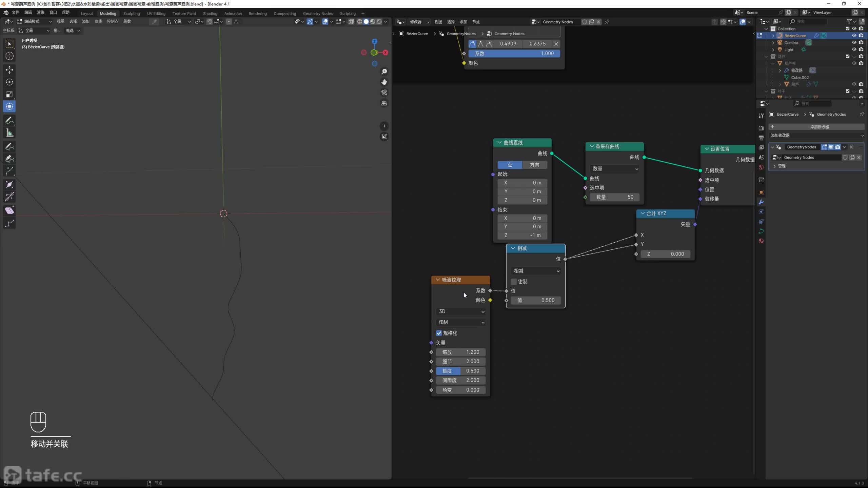The width and height of the screenshot is (868, 488).
Task: Click the viewport zoom magnifier icon
Action: [x=384, y=72]
